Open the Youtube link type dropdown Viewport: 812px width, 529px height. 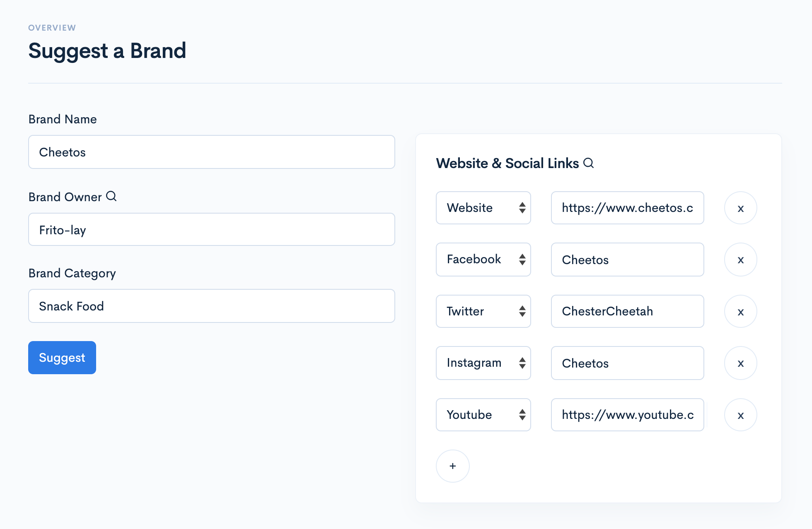coord(483,415)
